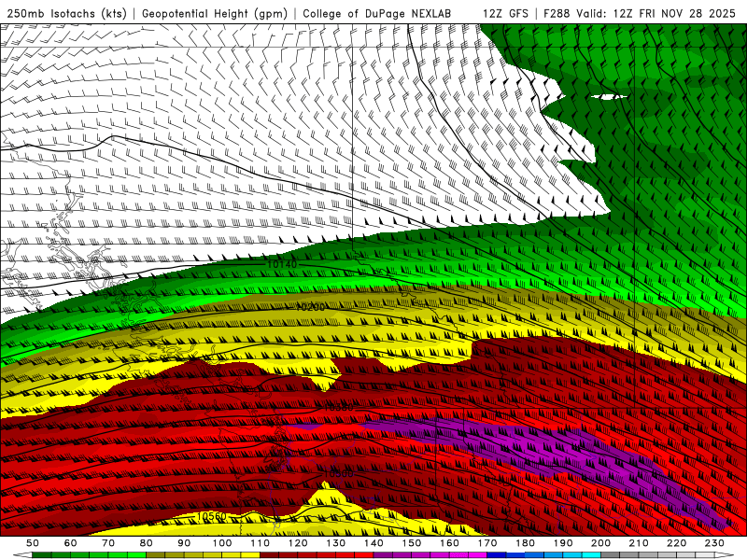Click the left arrow end cap of the color bar

[22, 555]
